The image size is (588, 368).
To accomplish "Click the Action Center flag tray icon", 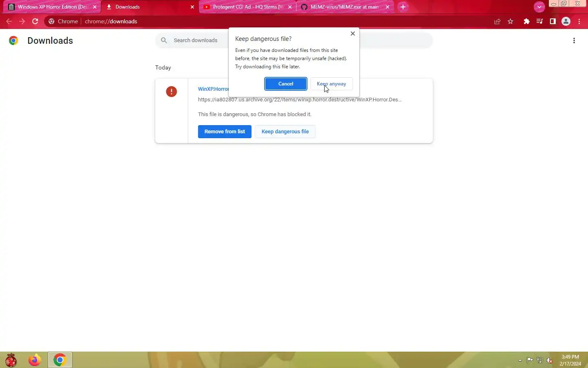I will pyautogui.click(x=530, y=360).
